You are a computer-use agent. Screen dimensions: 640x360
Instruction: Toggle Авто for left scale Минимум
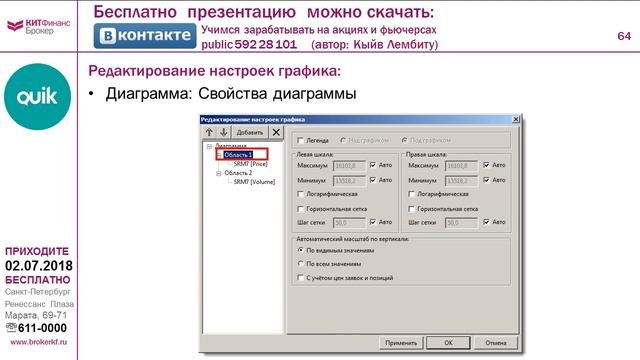[x=373, y=180]
